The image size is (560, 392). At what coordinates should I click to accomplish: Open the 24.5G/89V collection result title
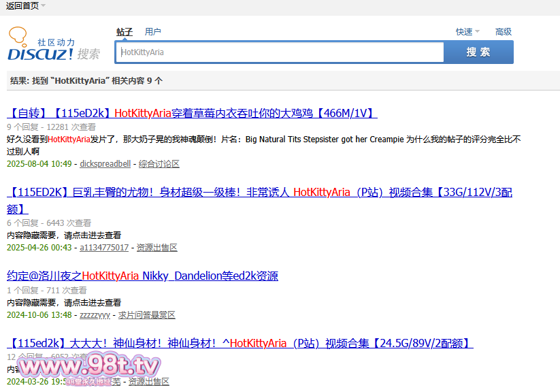pos(240,343)
